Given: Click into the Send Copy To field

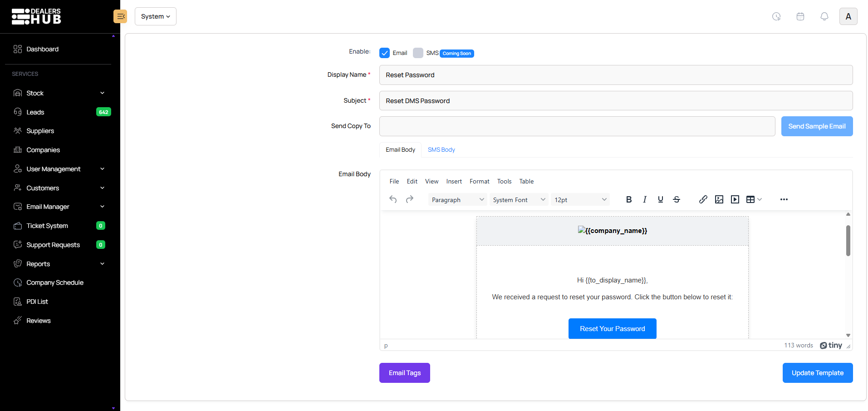Looking at the screenshot, I should 577,126.
